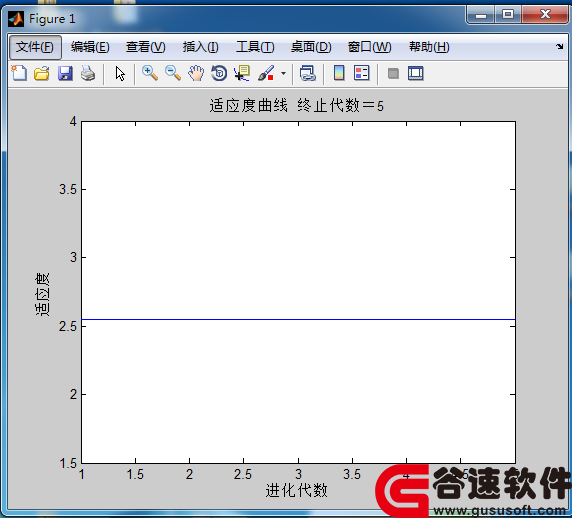Expand the brush color dropdown arrow
The width and height of the screenshot is (572, 518).
click(x=283, y=73)
